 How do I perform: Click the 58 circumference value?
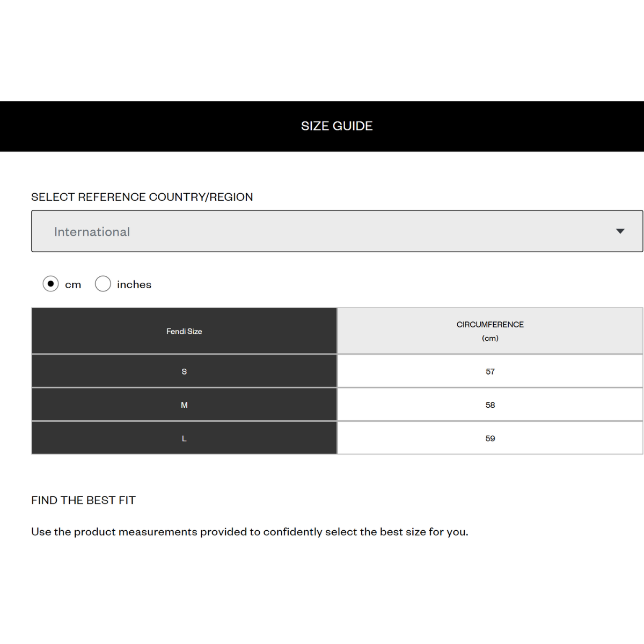[x=490, y=405]
